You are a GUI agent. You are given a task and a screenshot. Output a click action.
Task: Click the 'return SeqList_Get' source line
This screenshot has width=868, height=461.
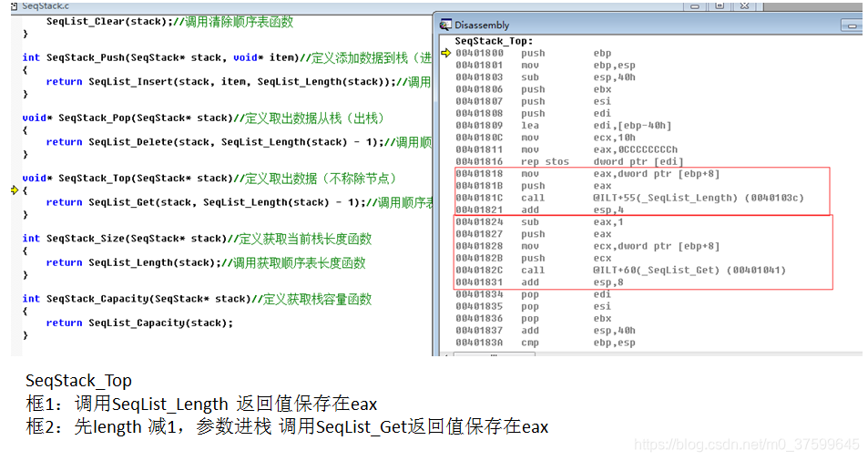tap(240, 202)
